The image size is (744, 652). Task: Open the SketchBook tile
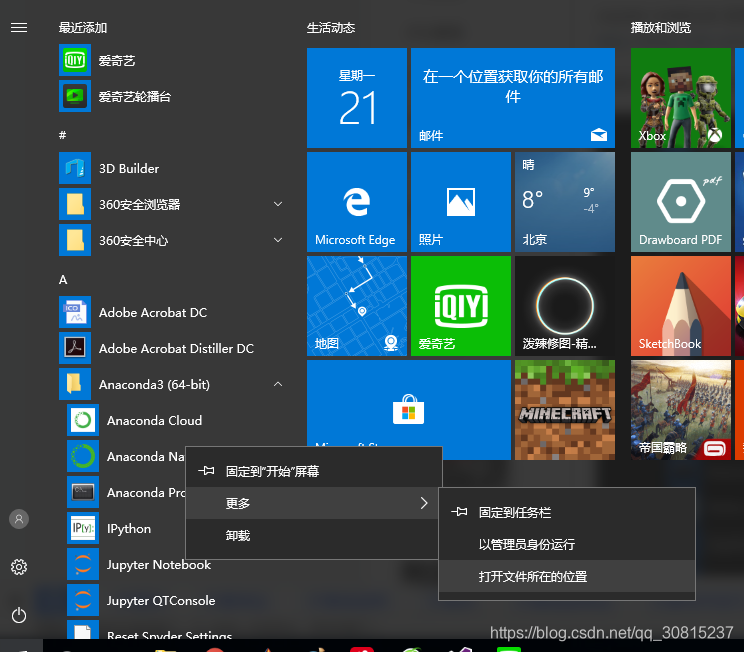pos(681,306)
